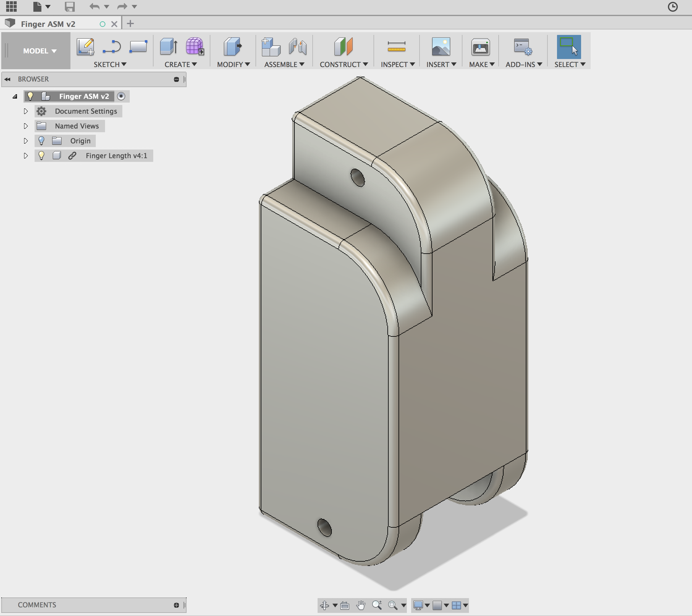Select the Finger ASM v2 browser root
This screenshot has height=616, width=692.
pos(84,96)
